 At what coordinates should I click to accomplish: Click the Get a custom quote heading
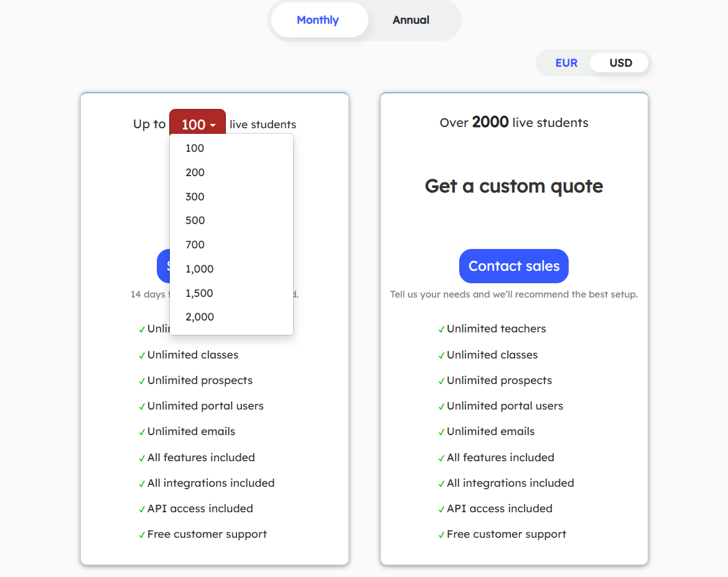(x=513, y=186)
